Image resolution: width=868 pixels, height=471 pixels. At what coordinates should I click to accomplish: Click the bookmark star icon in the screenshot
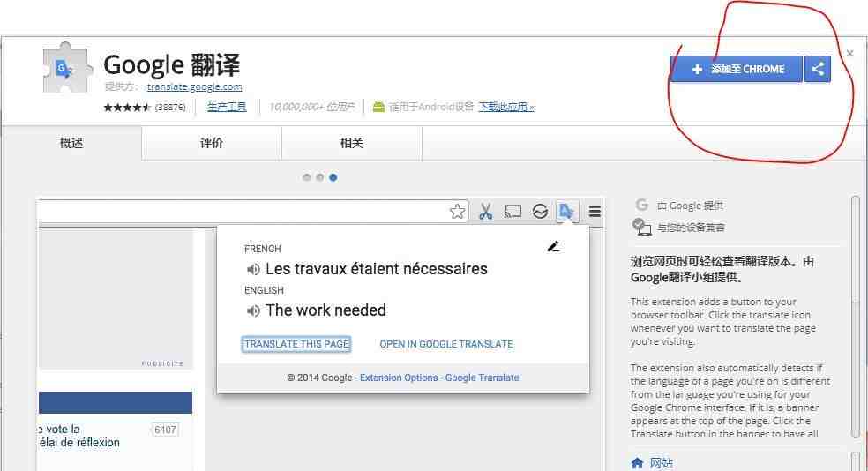[457, 212]
